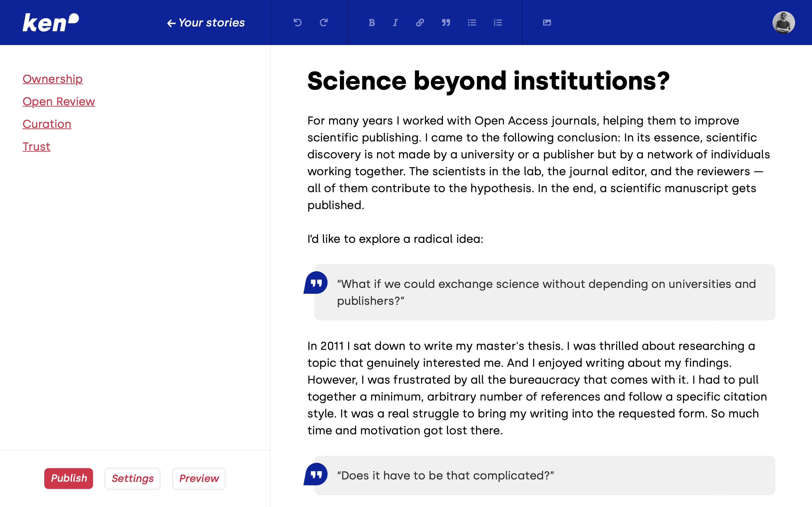Navigate to the Trust section
The image size is (812, 507).
[x=36, y=146]
